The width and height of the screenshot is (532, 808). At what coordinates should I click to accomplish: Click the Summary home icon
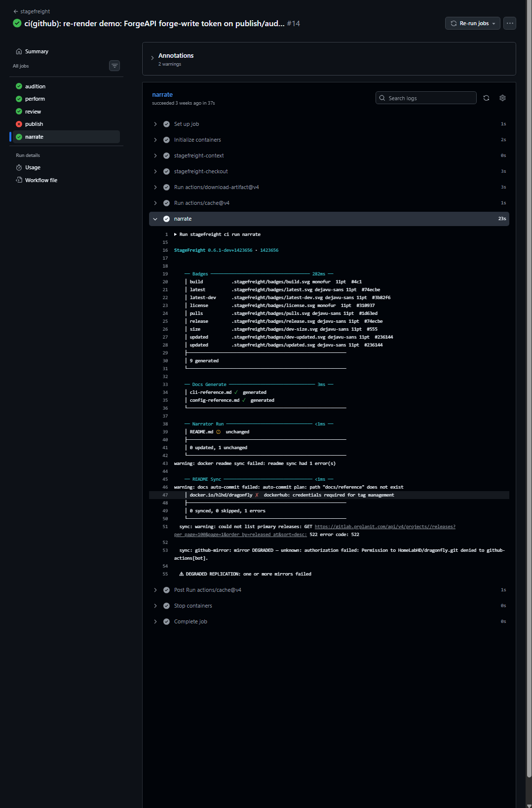pos(19,51)
